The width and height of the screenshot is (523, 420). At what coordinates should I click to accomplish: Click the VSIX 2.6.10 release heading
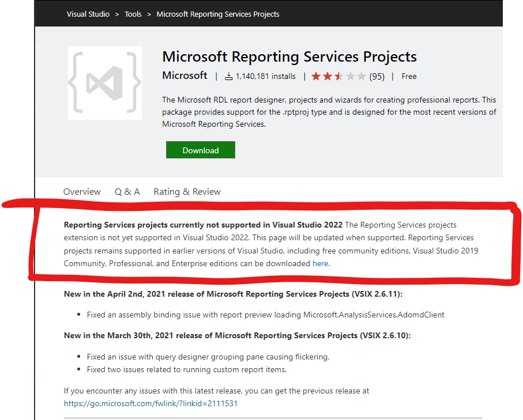pyautogui.click(x=237, y=336)
